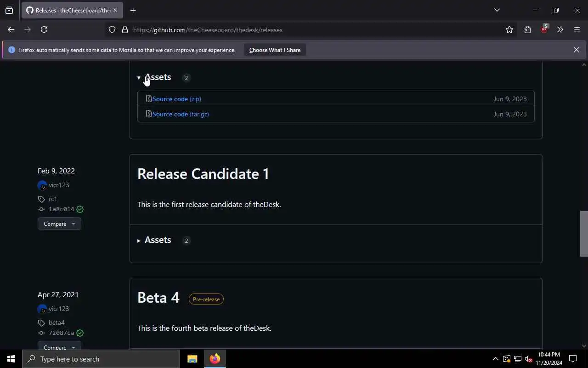Expand Assets under Release Candidate 1
The image size is (588, 368).
coord(154,240)
